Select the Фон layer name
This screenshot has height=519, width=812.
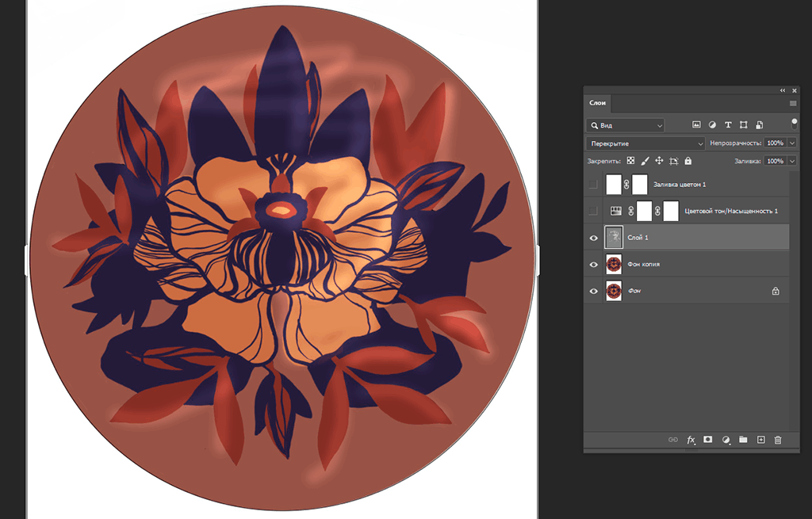click(x=634, y=291)
